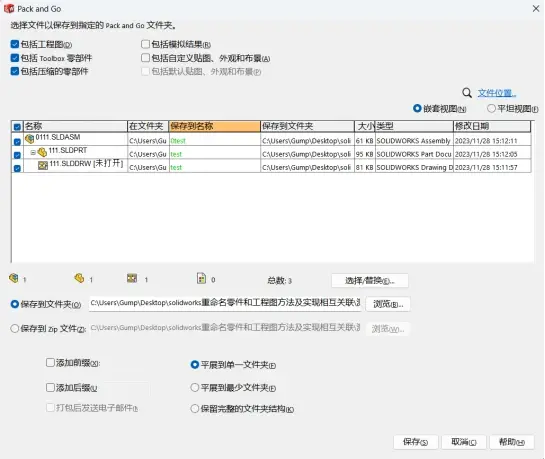This screenshot has height=459, width=545.
Task: Click 取消 button
Action: point(464,442)
